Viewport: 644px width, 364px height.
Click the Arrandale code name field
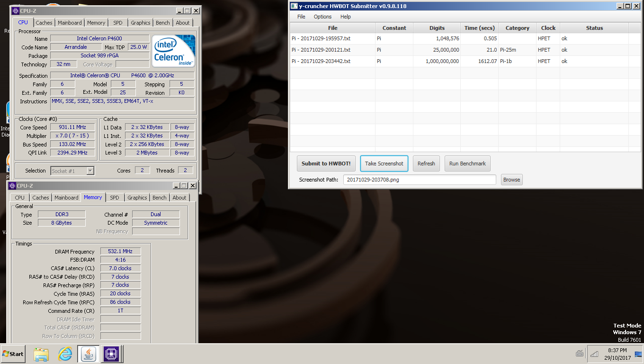[76, 47]
